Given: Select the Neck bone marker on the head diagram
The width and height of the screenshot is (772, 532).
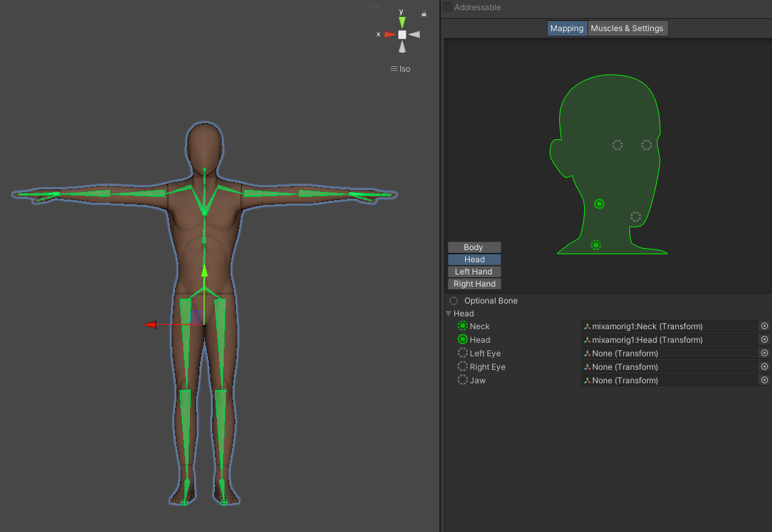Looking at the screenshot, I should (x=596, y=245).
